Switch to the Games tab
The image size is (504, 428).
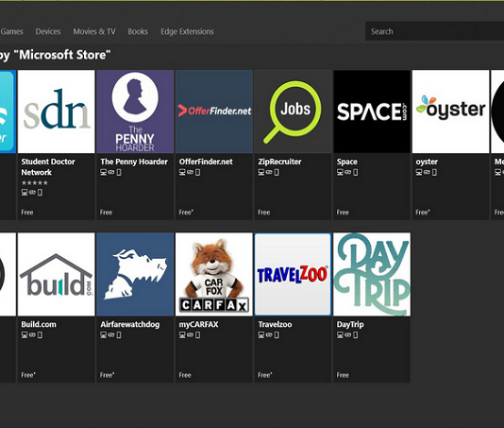tap(12, 31)
